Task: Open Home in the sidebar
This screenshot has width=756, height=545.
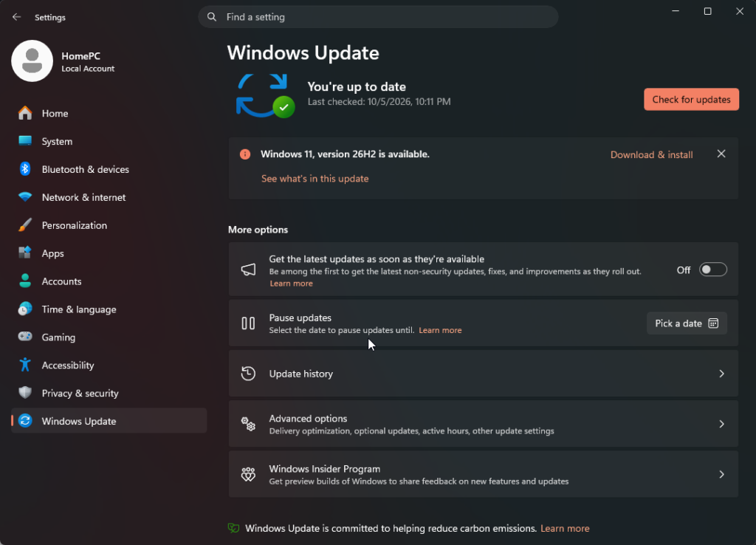Action: [55, 113]
